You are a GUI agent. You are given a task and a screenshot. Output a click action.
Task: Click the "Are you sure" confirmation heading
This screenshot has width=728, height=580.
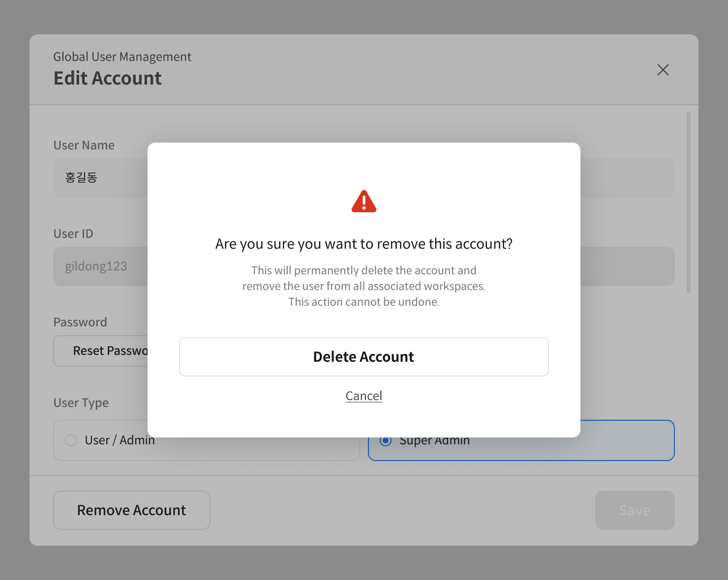[x=364, y=244]
